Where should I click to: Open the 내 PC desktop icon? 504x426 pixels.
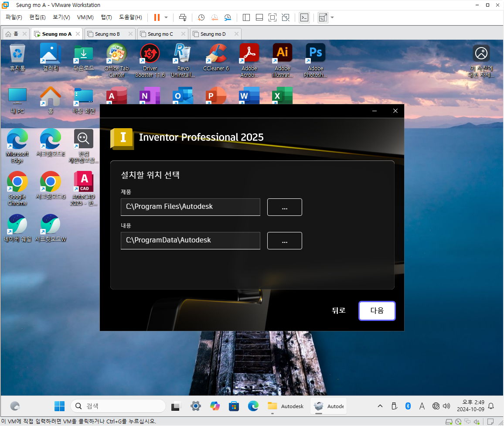coord(17,100)
